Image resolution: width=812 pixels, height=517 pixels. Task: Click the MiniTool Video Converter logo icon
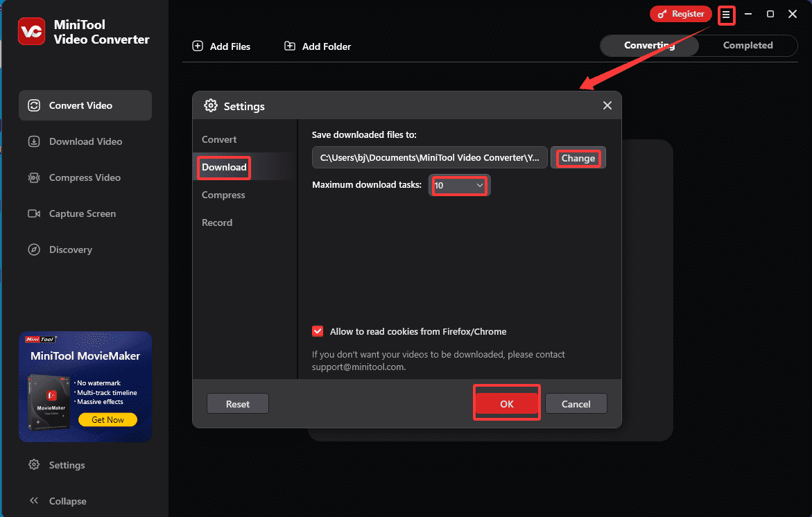point(32,32)
